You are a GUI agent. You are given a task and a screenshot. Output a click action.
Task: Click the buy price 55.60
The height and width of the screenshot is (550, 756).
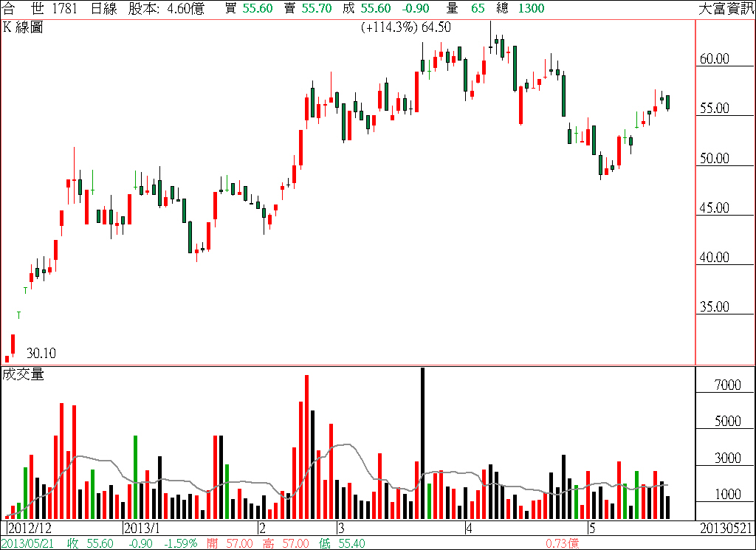point(258,8)
